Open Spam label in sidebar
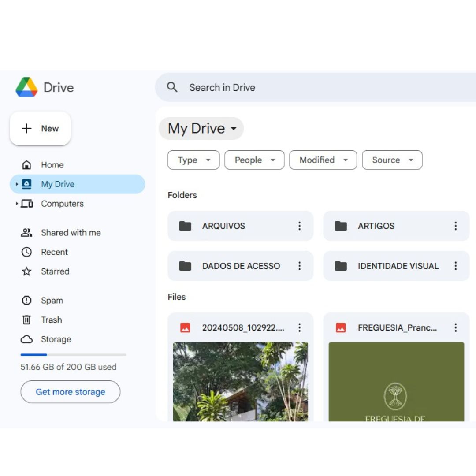The image size is (476, 476). pyautogui.click(x=52, y=300)
